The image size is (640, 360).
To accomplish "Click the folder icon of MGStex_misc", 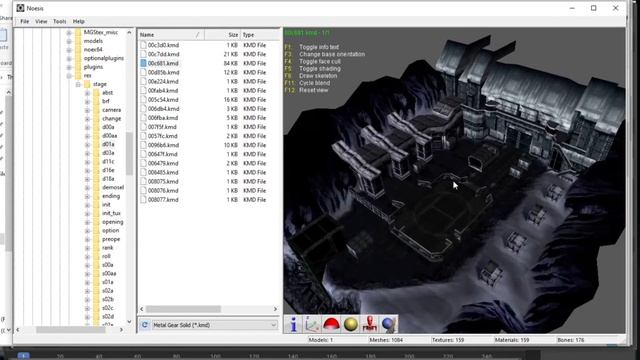I will [78, 32].
